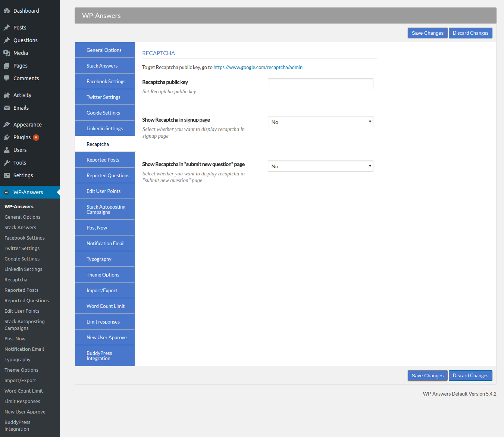Click Post Now in the dark sidebar submenu
Screen dimensions: 504x437
click(x=15, y=338)
